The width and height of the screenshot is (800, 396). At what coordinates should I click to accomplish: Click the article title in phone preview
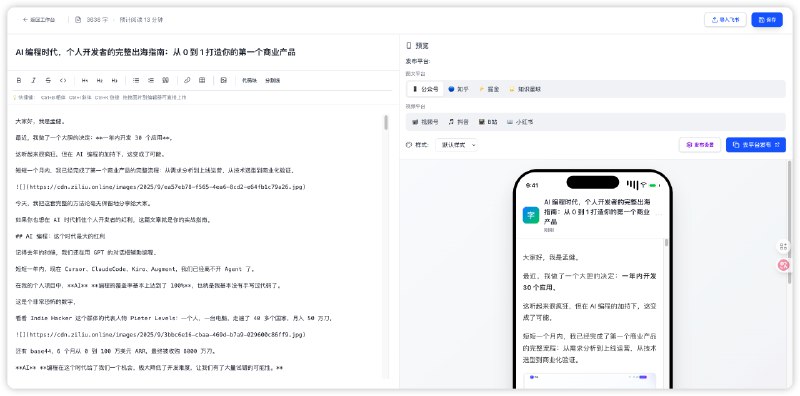click(597, 212)
